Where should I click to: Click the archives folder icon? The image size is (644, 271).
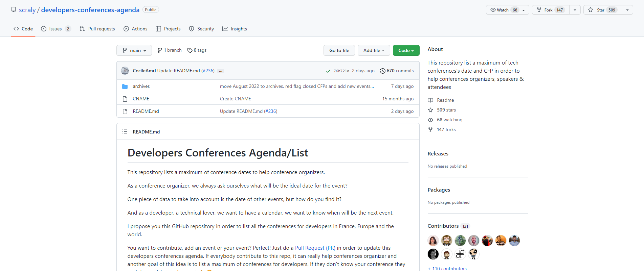[125, 87]
